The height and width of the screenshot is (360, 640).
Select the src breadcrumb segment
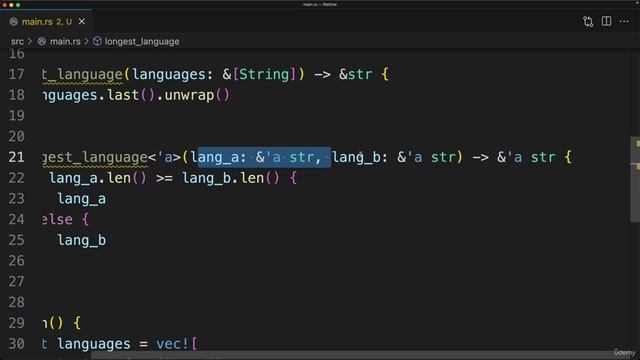coord(17,42)
